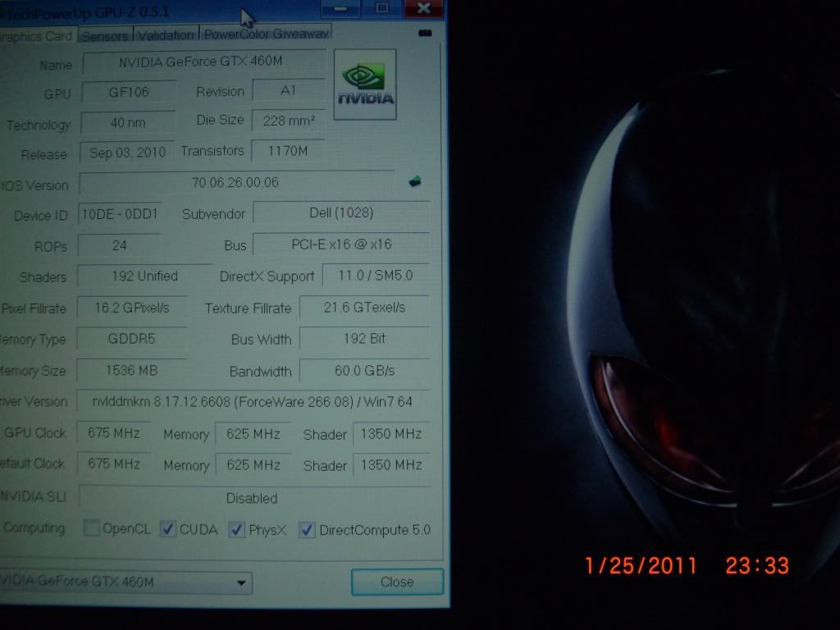Click the DirectX Support value 11.0 / SM5.0

376,276
